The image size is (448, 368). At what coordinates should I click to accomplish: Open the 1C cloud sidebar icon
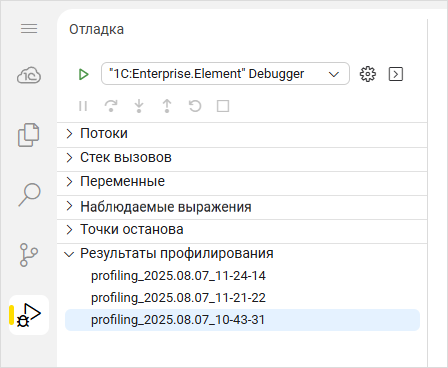coord(29,75)
